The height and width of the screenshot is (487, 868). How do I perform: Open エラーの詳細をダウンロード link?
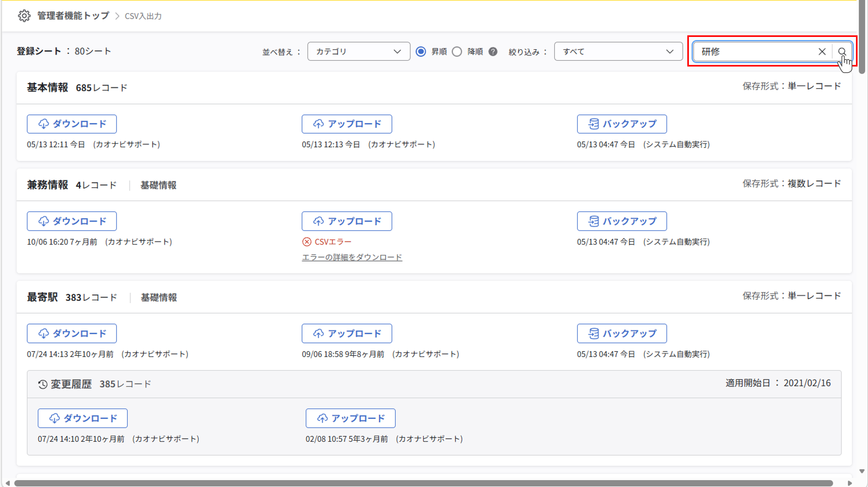(x=352, y=257)
